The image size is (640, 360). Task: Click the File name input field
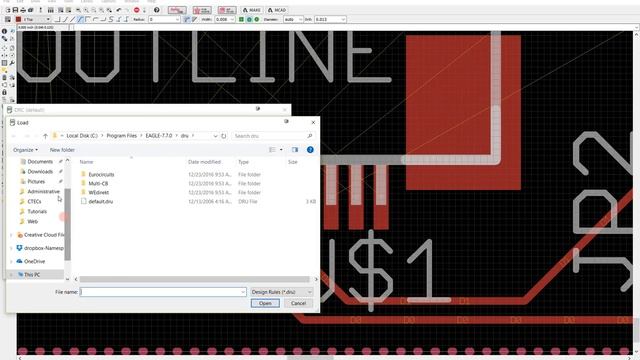[163, 292]
